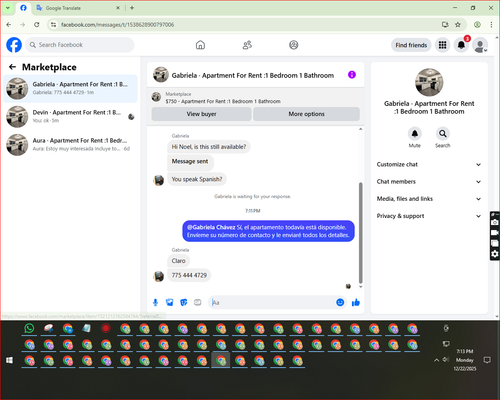Open the Windows notification center
Screen dimensions: 500x400
(487, 360)
